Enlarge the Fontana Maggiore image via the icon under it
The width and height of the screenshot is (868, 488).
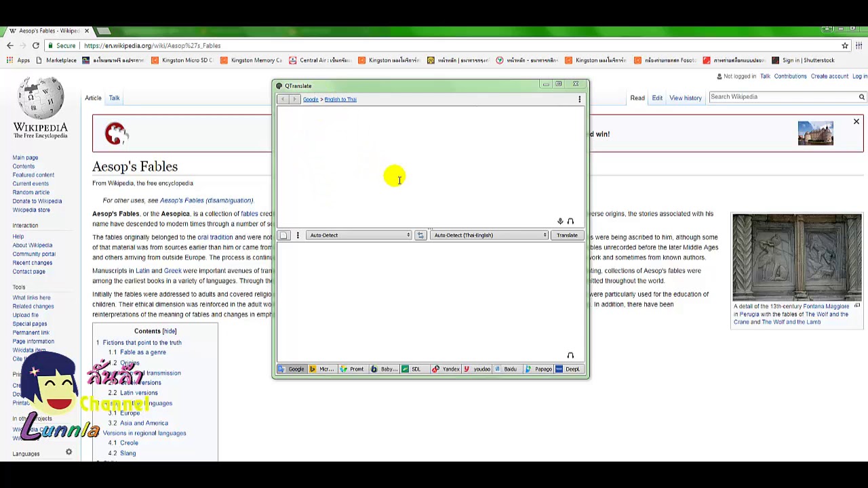[x=857, y=306]
